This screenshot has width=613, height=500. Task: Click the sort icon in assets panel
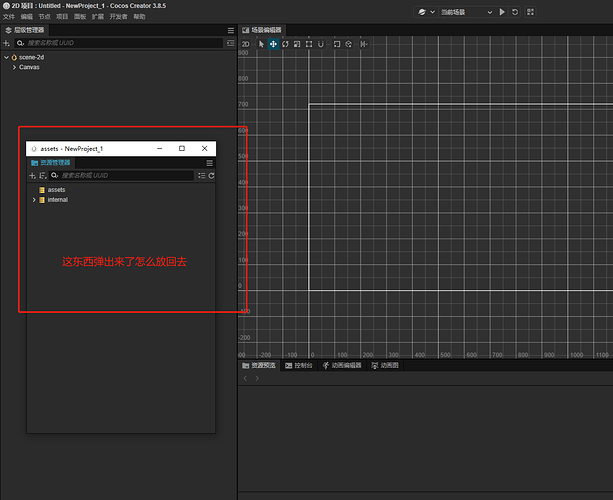point(43,176)
